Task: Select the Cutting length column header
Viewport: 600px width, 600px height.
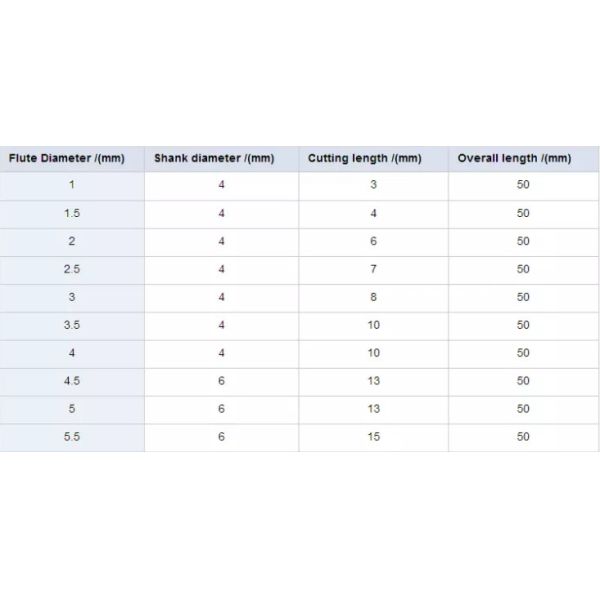Action: (x=365, y=158)
